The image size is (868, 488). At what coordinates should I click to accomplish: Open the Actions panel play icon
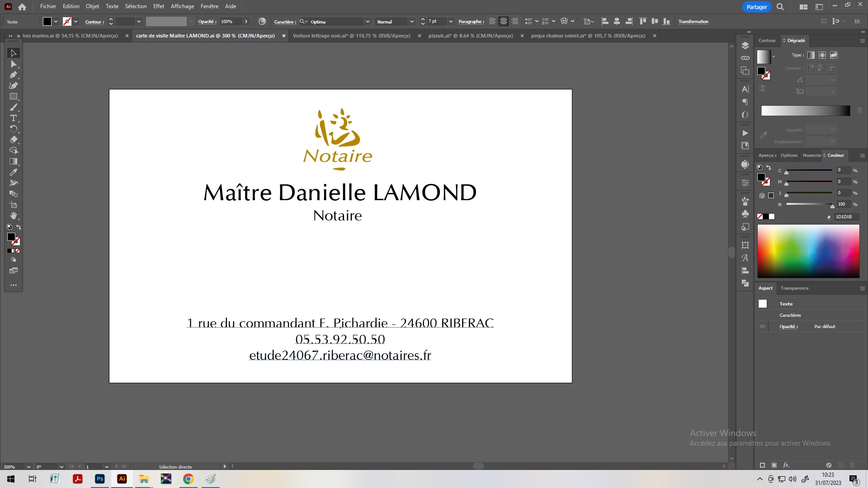[x=745, y=133]
